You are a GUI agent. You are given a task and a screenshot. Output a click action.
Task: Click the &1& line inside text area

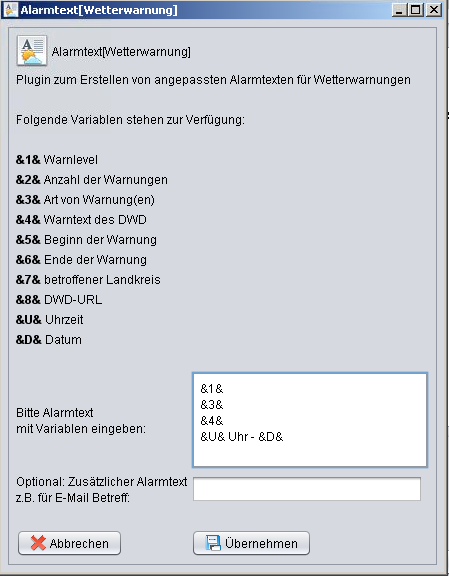click(212, 389)
